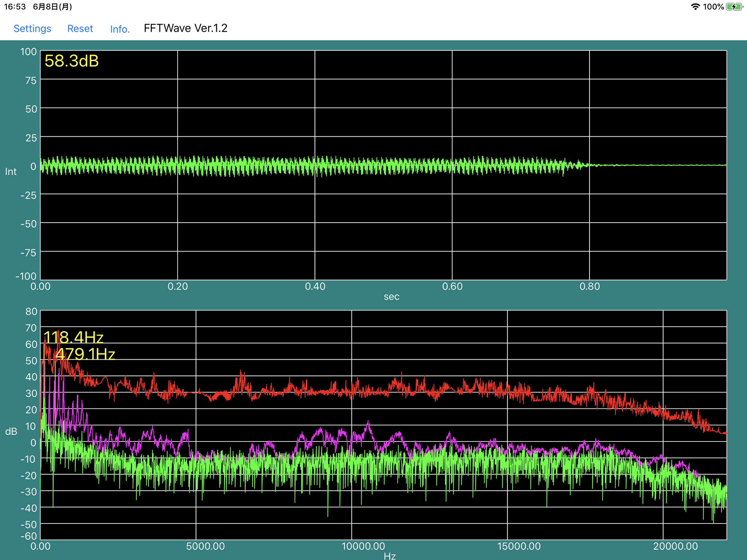Tap the date 6月8日(月) in status bar
Screen dimensions: 747x560
coord(52,7)
